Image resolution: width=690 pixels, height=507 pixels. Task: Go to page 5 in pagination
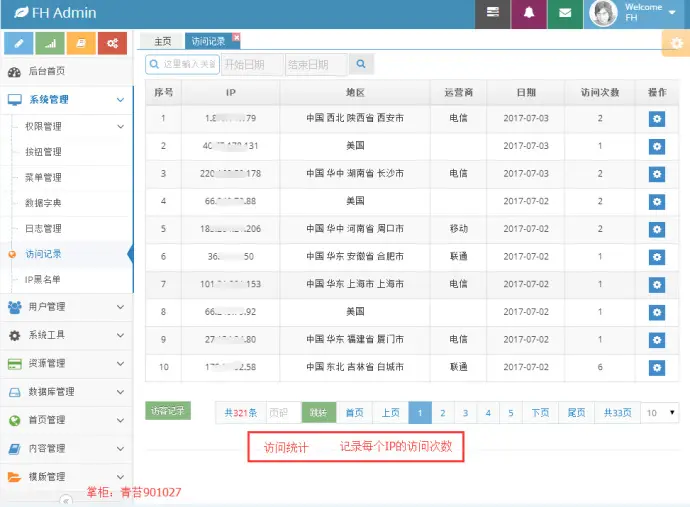(x=511, y=413)
